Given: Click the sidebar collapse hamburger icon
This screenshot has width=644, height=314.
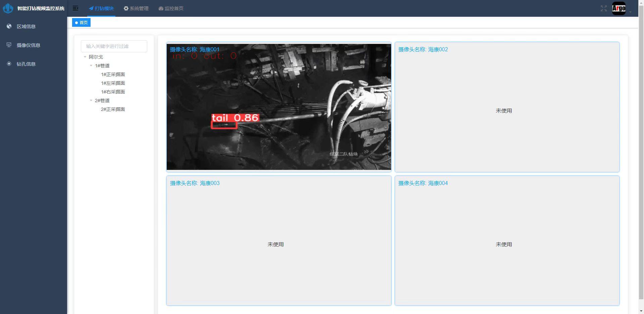Looking at the screenshot, I should [x=75, y=8].
